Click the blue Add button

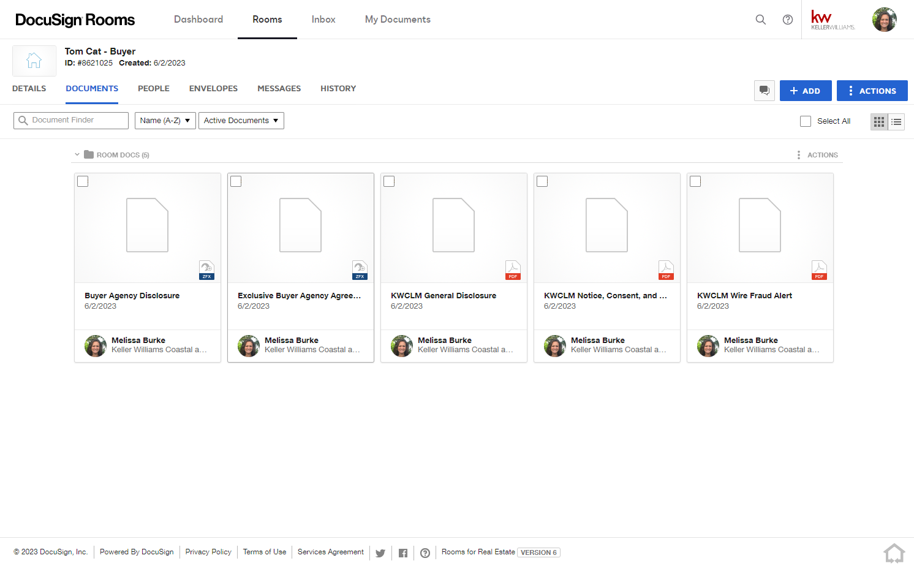[806, 91]
